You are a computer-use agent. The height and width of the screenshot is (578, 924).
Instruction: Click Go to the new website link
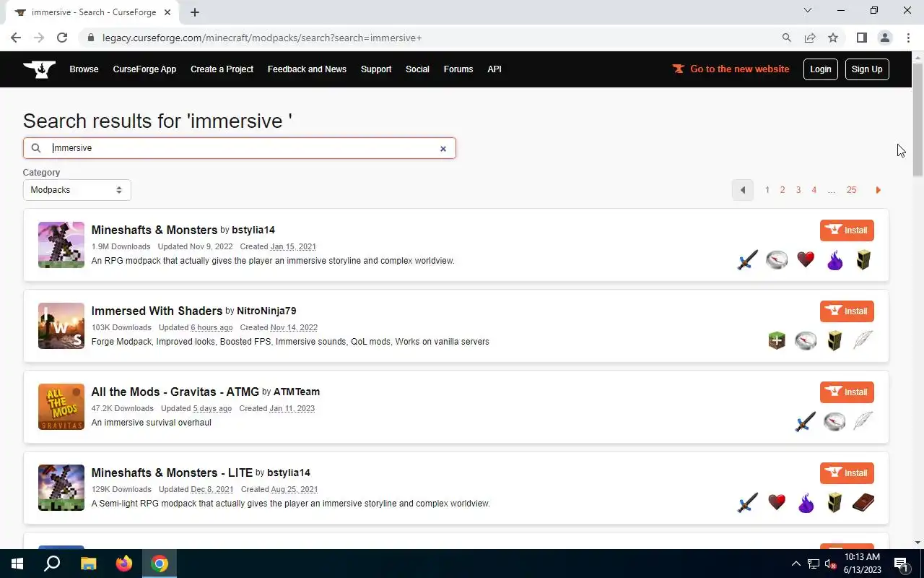click(x=731, y=69)
